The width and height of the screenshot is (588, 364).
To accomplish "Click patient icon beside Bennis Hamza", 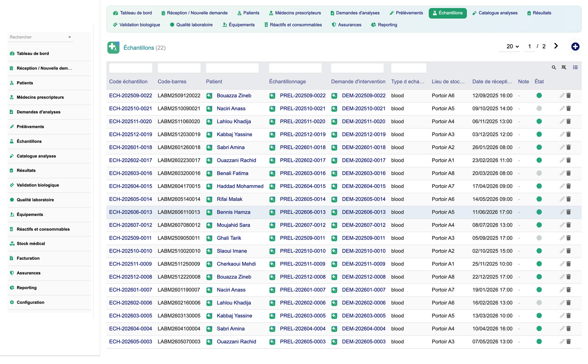I will coord(209,212).
